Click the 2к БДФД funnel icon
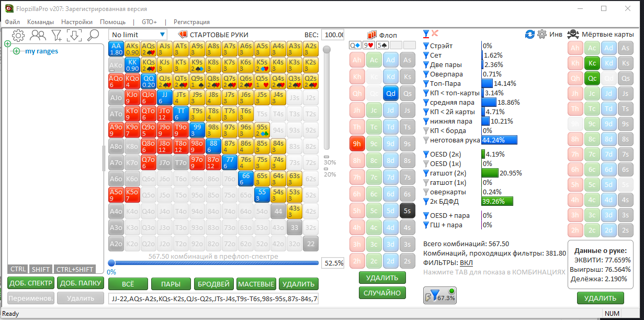 426,202
